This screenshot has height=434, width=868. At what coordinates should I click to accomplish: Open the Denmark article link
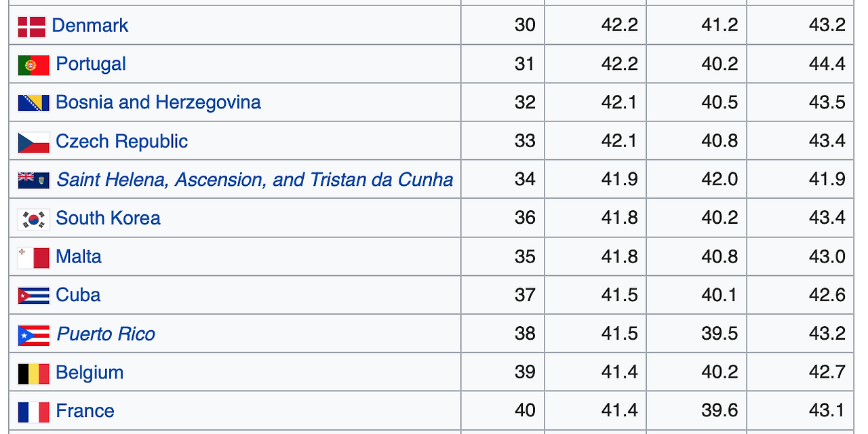[x=90, y=26]
